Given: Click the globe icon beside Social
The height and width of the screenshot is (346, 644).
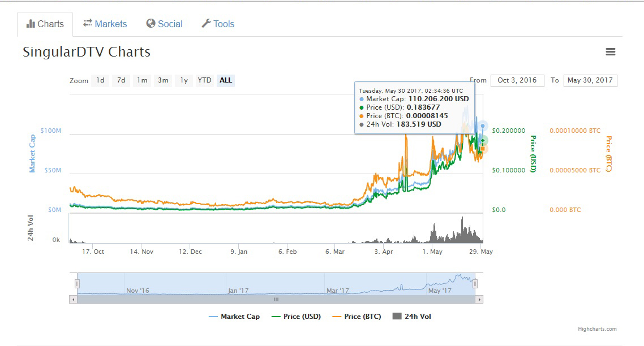Looking at the screenshot, I should coord(151,23).
